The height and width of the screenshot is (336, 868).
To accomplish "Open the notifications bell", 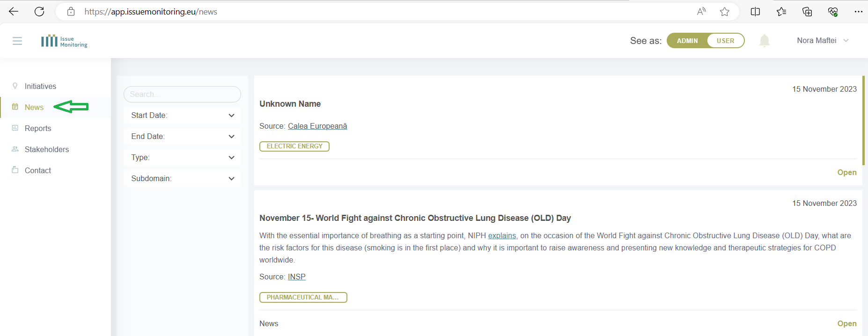I will coord(764,41).
